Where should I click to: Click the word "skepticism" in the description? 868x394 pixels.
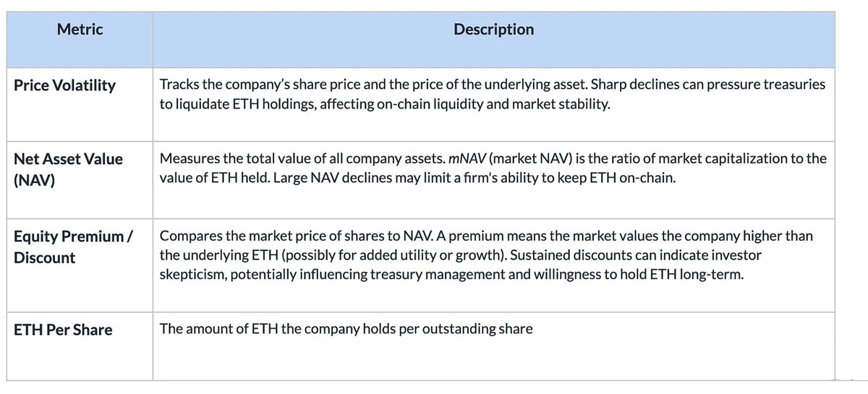[x=191, y=275]
